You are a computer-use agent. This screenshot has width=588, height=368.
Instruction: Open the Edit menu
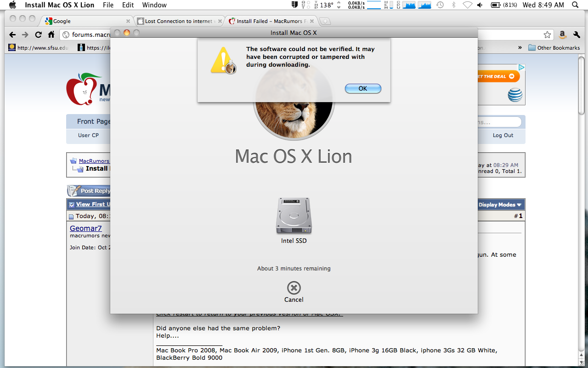point(128,5)
